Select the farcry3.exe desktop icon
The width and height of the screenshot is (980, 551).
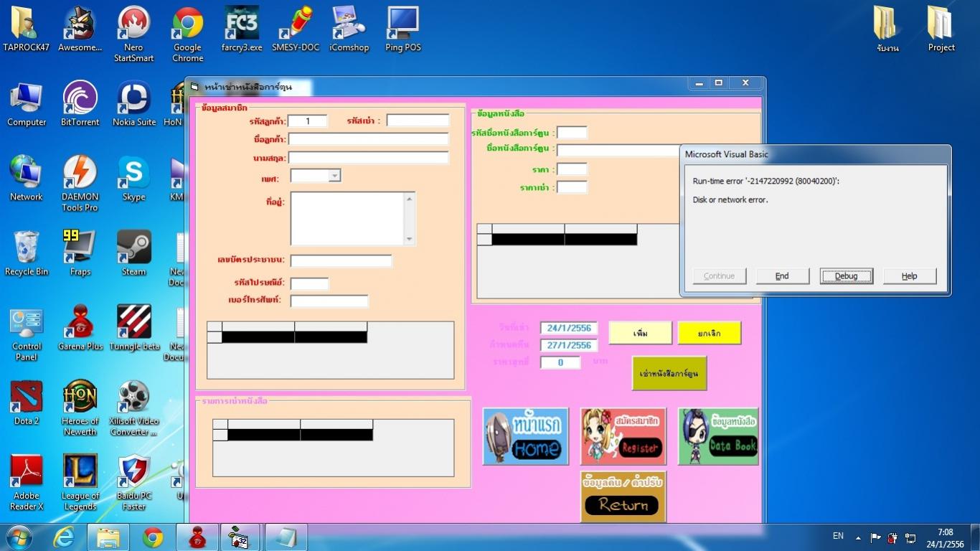pos(242,29)
